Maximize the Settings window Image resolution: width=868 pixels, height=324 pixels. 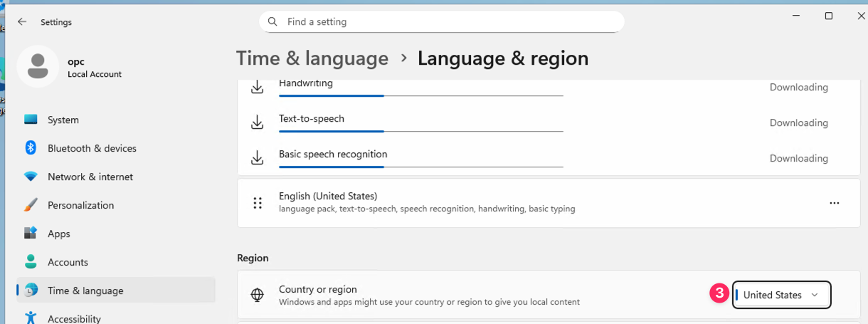coord(828,16)
